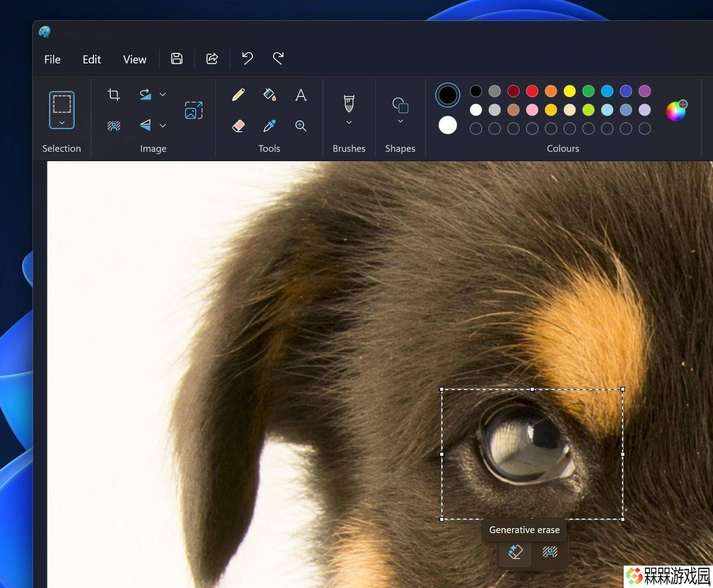Open the Edit menu

coord(92,59)
